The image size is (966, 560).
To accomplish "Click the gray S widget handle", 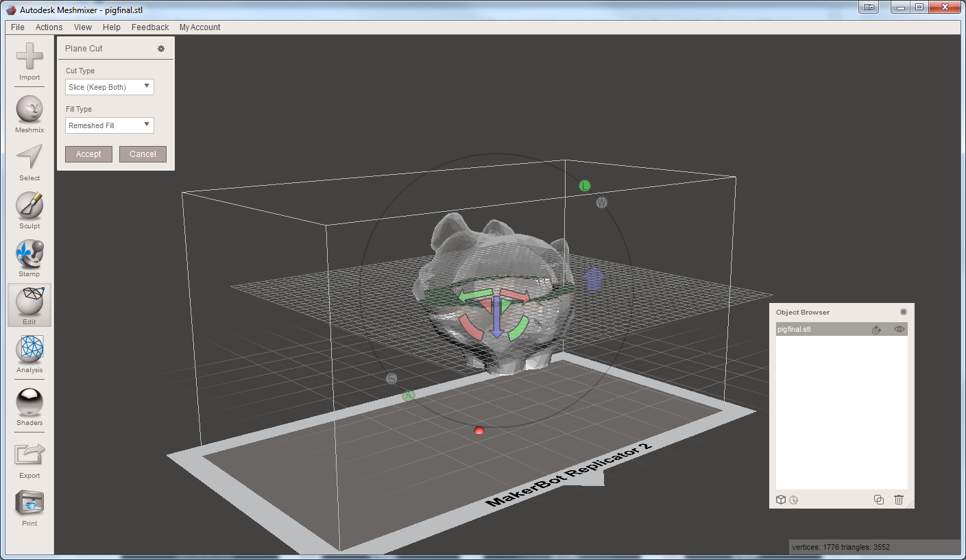I will pos(391,378).
